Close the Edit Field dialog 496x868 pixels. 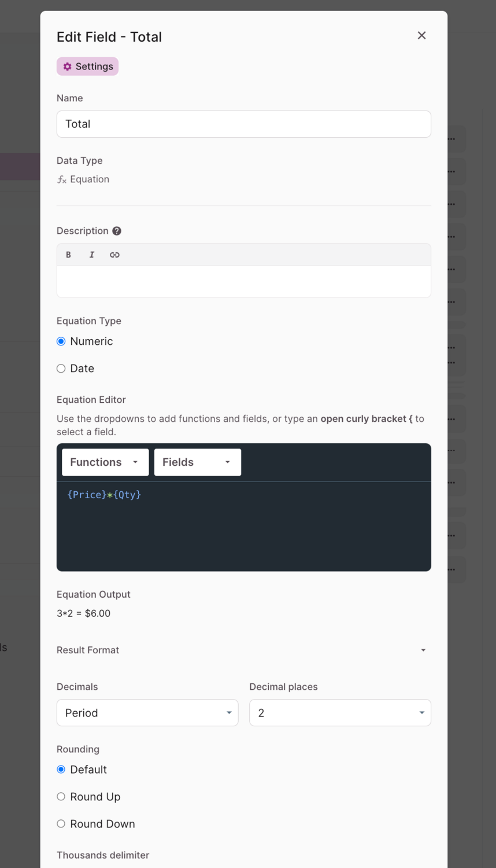coord(421,36)
